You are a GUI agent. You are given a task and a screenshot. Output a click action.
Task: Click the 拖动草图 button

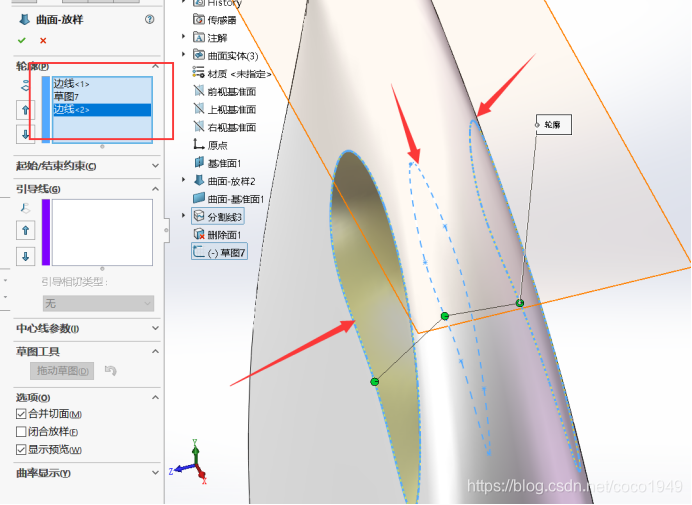62,371
